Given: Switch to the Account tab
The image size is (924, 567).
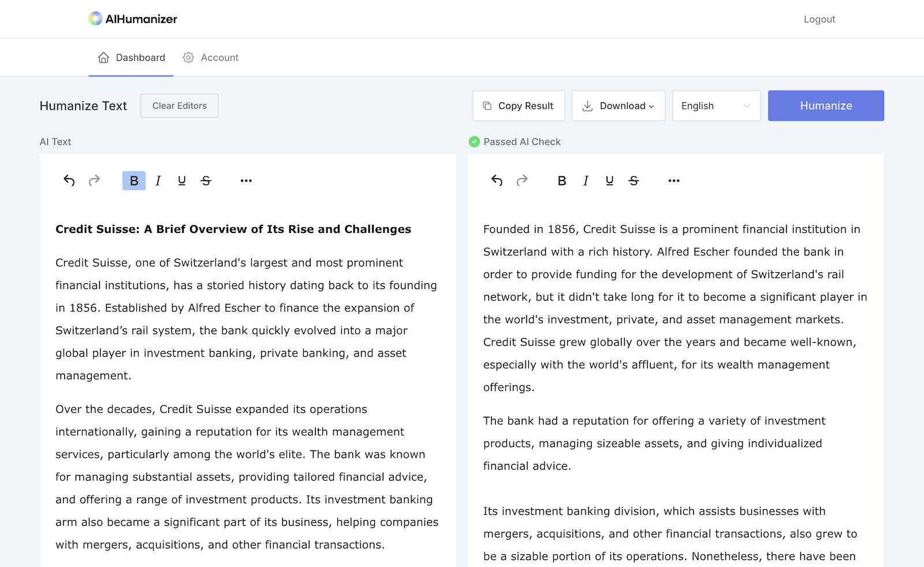Looking at the screenshot, I should (x=210, y=57).
